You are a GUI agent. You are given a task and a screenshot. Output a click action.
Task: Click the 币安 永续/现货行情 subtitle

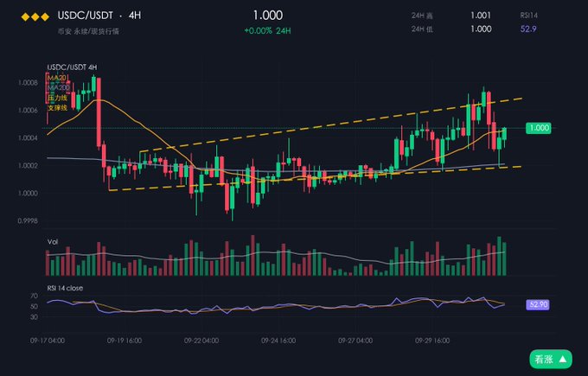click(x=88, y=31)
